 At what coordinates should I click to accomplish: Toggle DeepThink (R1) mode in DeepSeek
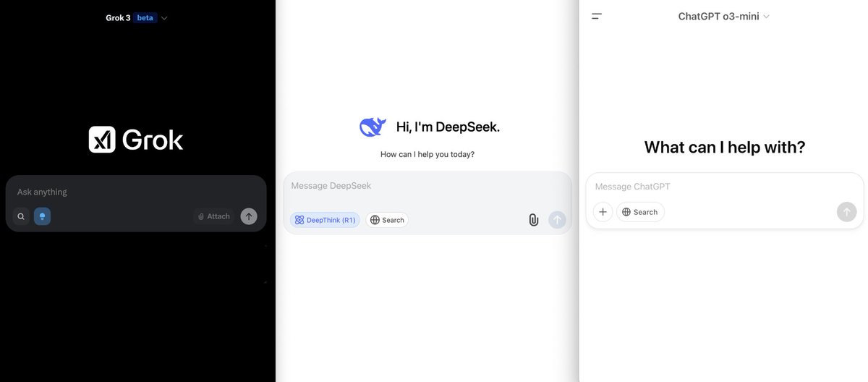325,220
